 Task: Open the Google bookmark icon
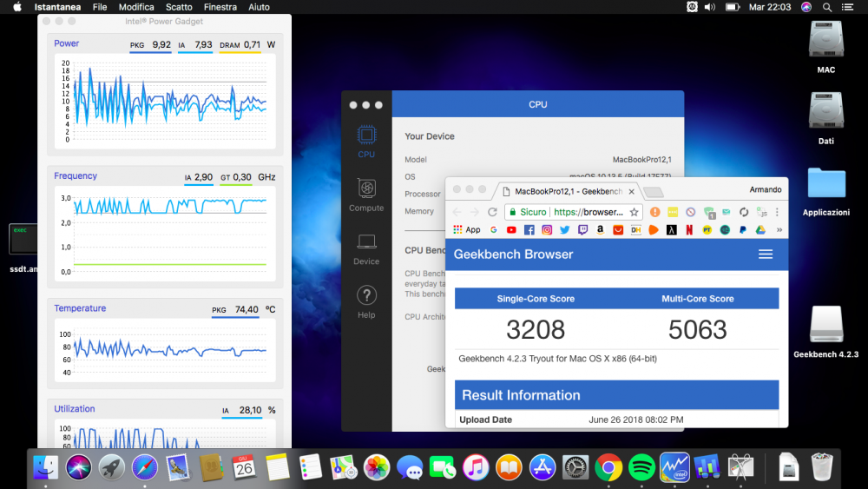click(493, 230)
